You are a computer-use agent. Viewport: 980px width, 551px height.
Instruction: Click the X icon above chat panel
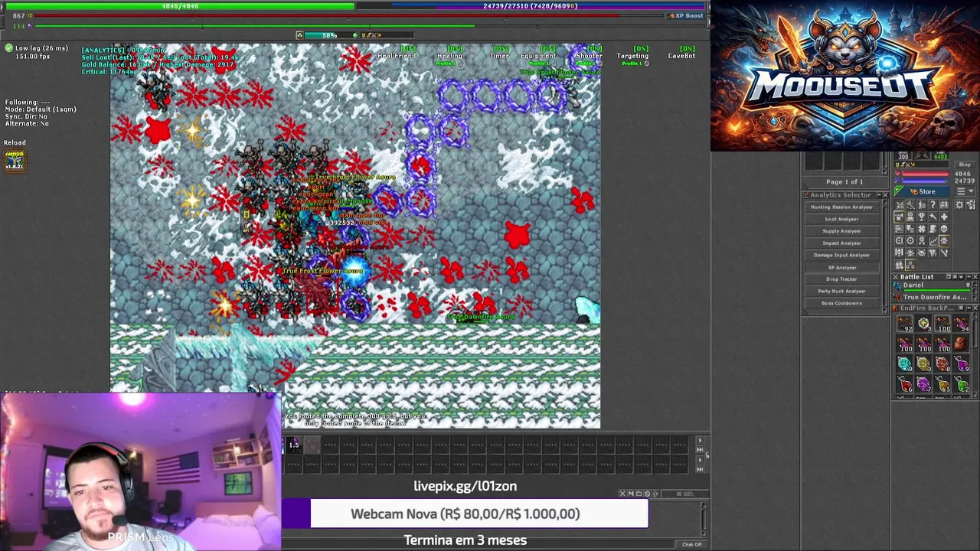click(x=622, y=494)
